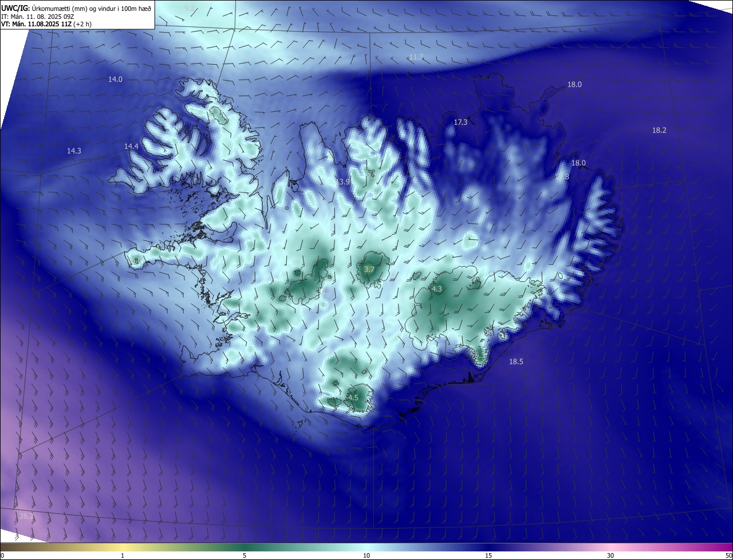The image size is (733, 560).
Task: Click the 'IT: Mán. 11. 08. 2025 09Z' line
Action: click(38, 17)
